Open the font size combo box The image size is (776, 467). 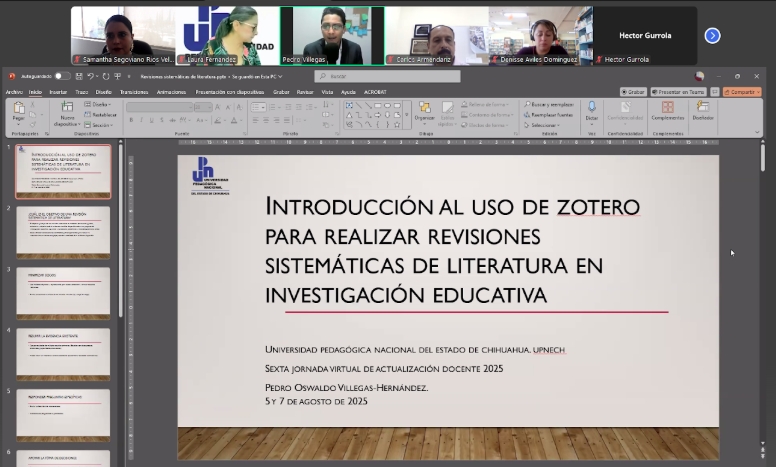[203, 107]
